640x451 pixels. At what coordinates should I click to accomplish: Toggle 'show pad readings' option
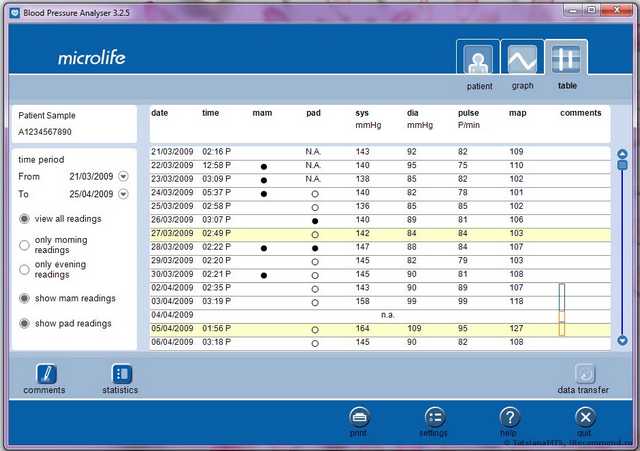(24, 323)
